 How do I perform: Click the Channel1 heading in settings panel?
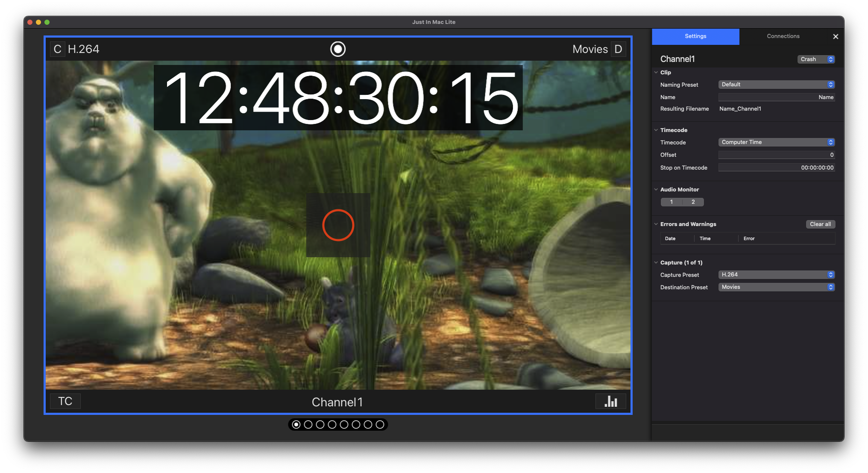[677, 59]
